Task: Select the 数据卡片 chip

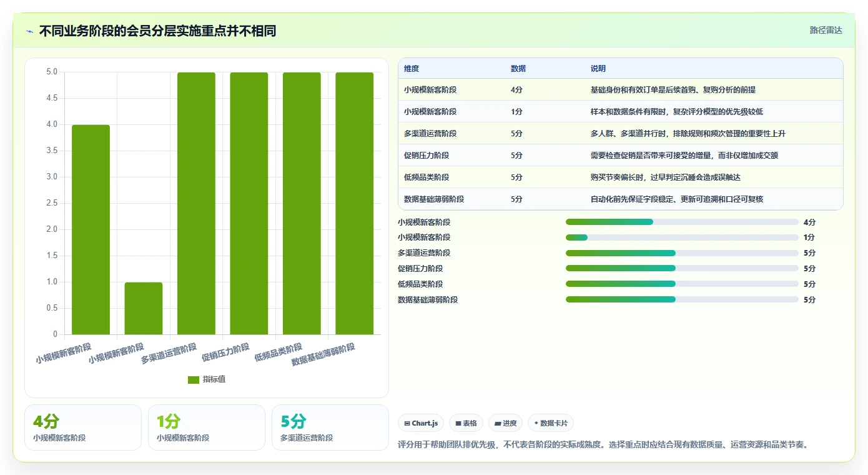Action: click(550, 423)
